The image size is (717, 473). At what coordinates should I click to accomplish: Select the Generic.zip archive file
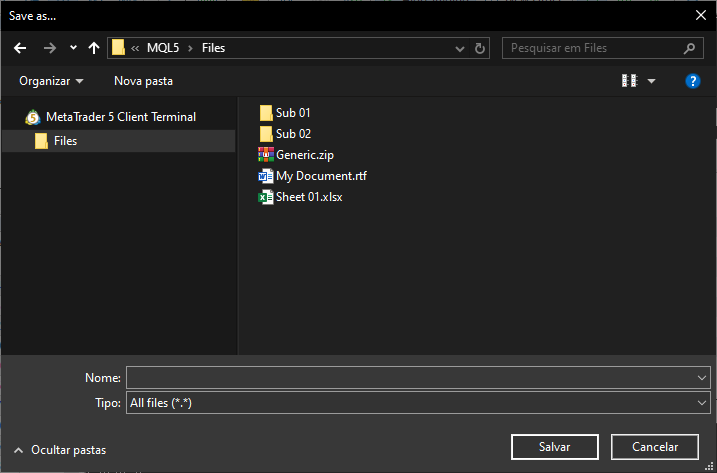click(305, 155)
